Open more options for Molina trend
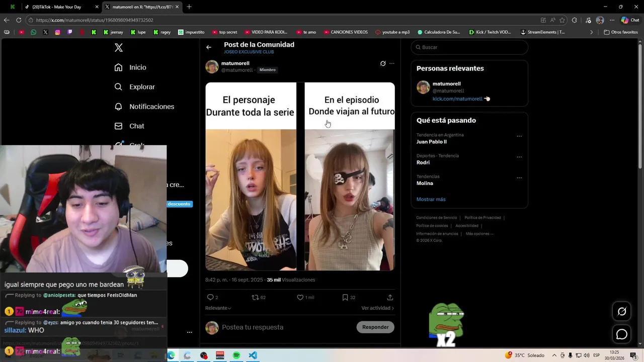Viewport: 644px width, 362px height. (519, 178)
